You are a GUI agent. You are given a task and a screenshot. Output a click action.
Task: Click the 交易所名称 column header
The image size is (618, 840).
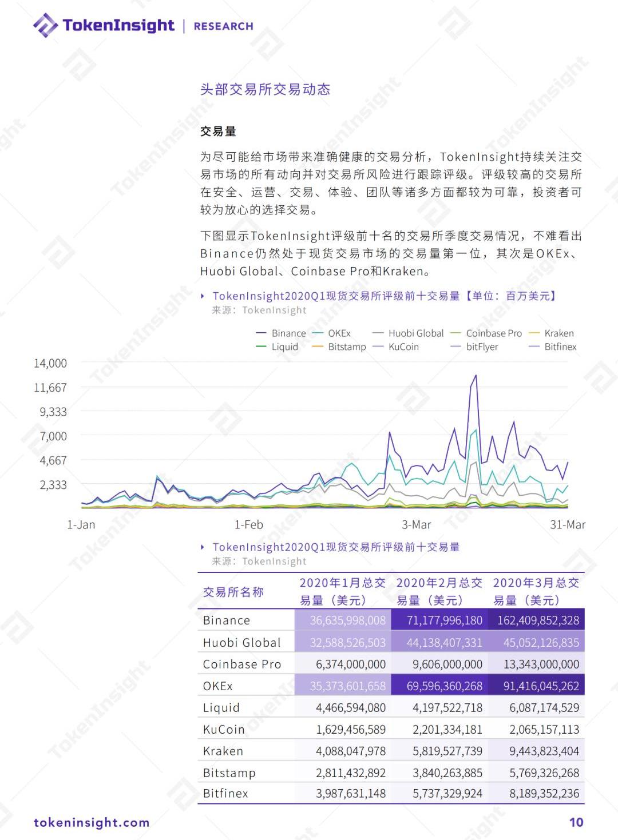[x=233, y=592]
